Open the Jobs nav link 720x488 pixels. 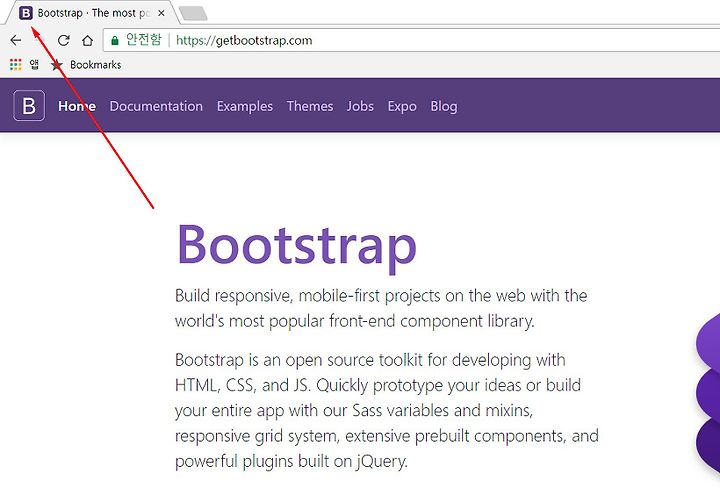tap(360, 106)
